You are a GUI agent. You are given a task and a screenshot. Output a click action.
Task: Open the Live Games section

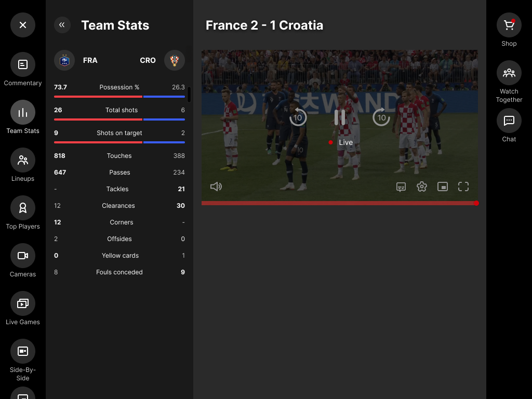pyautogui.click(x=23, y=303)
